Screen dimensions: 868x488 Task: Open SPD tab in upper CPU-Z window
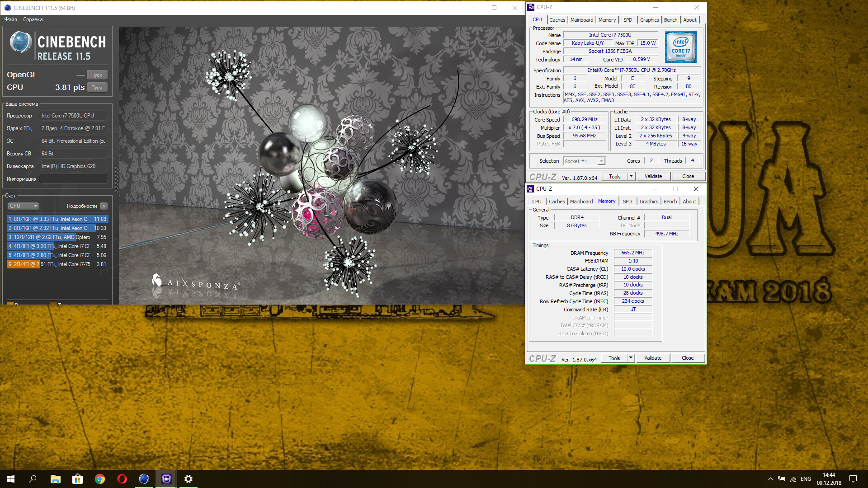pos(628,20)
